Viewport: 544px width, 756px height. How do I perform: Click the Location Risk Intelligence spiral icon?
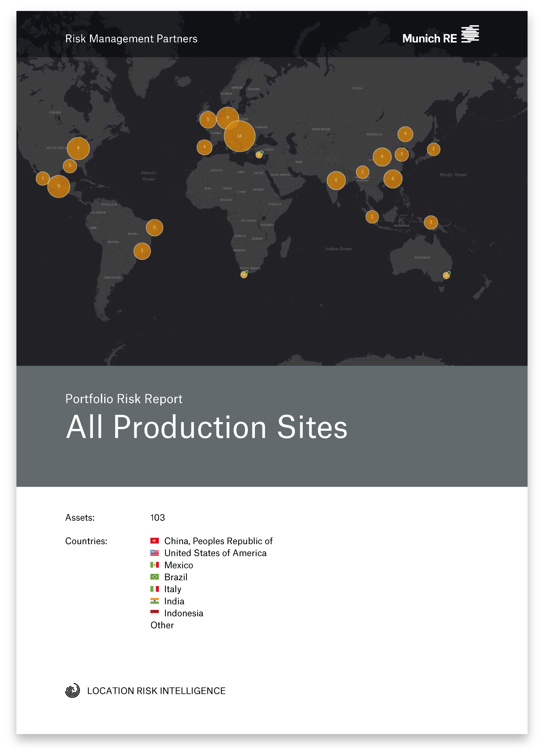(x=73, y=690)
